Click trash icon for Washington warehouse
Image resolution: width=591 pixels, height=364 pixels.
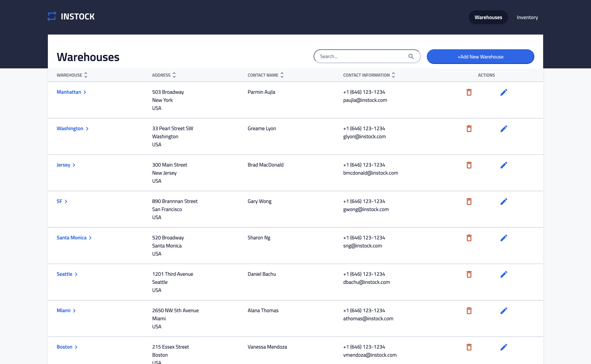point(469,129)
